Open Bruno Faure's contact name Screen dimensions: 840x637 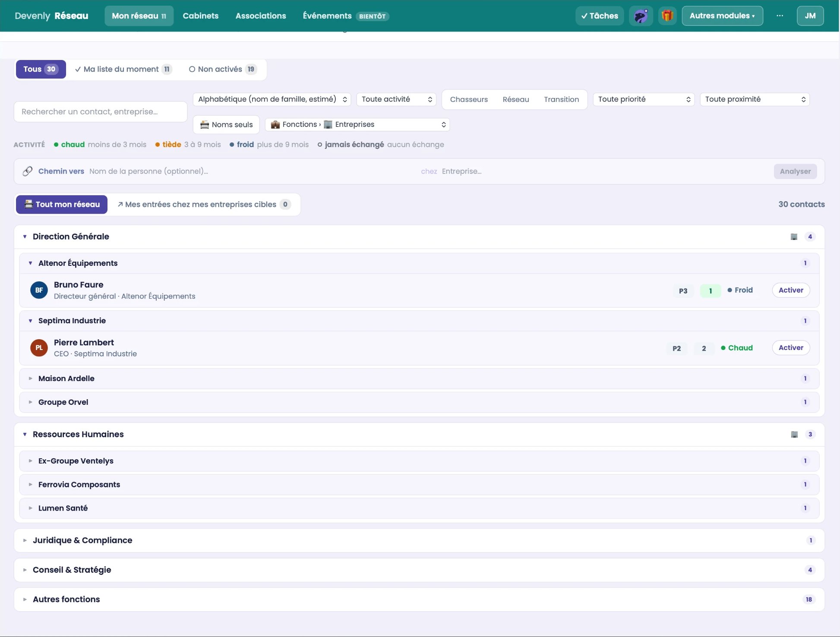(x=79, y=285)
